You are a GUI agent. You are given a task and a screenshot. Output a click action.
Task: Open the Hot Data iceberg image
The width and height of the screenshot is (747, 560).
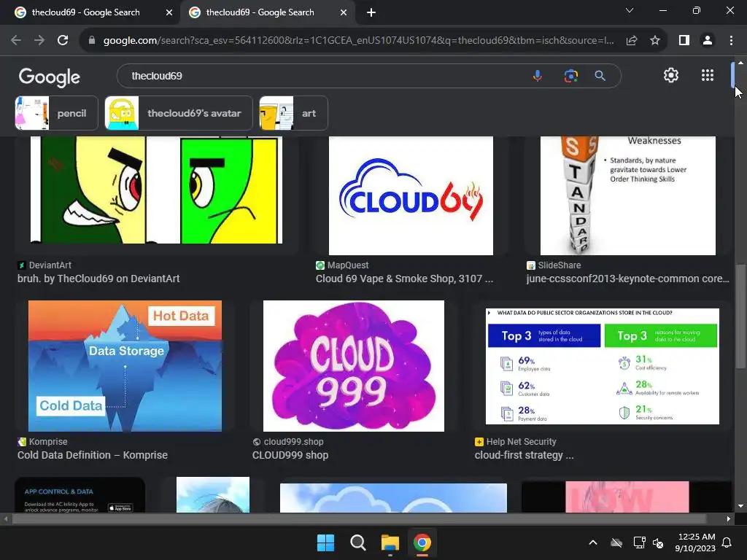tap(125, 366)
